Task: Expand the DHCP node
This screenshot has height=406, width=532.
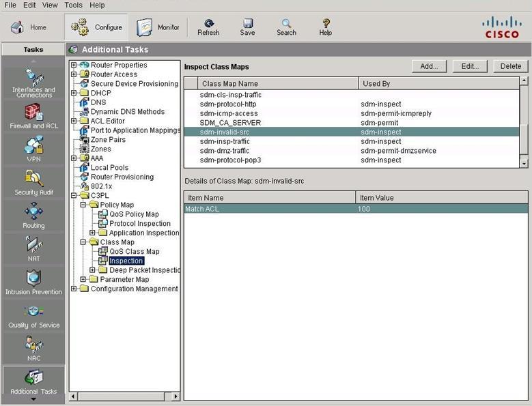Action: point(74,93)
